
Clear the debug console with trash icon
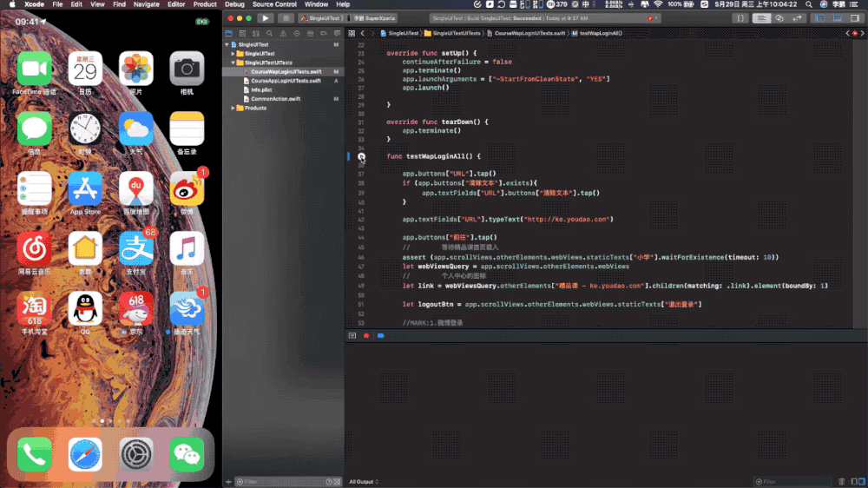coord(841,482)
